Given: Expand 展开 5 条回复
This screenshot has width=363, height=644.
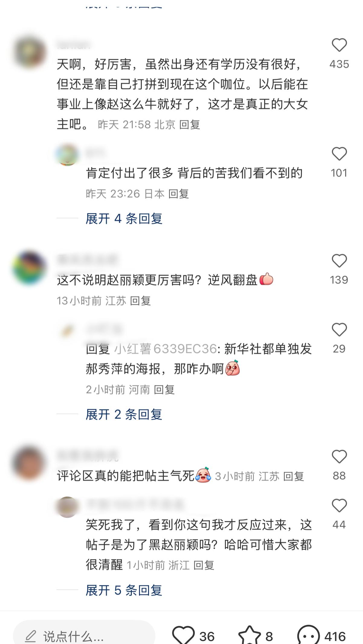Looking at the screenshot, I should coord(124,590).
